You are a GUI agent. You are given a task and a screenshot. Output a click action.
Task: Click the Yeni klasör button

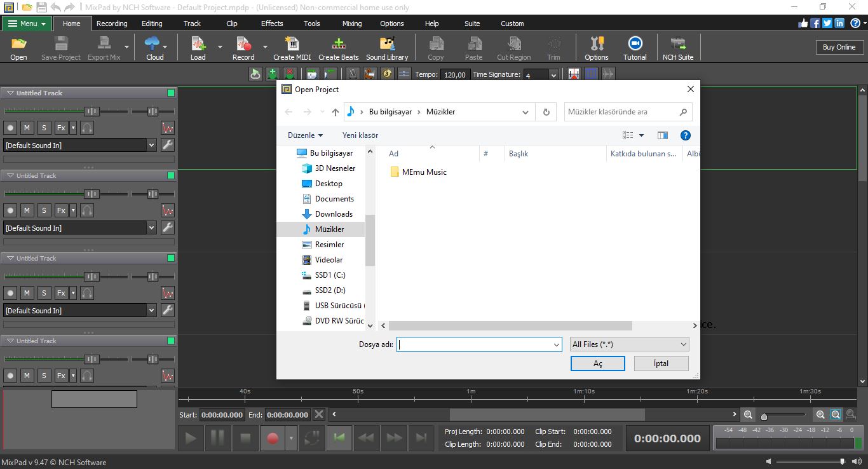pos(360,135)
